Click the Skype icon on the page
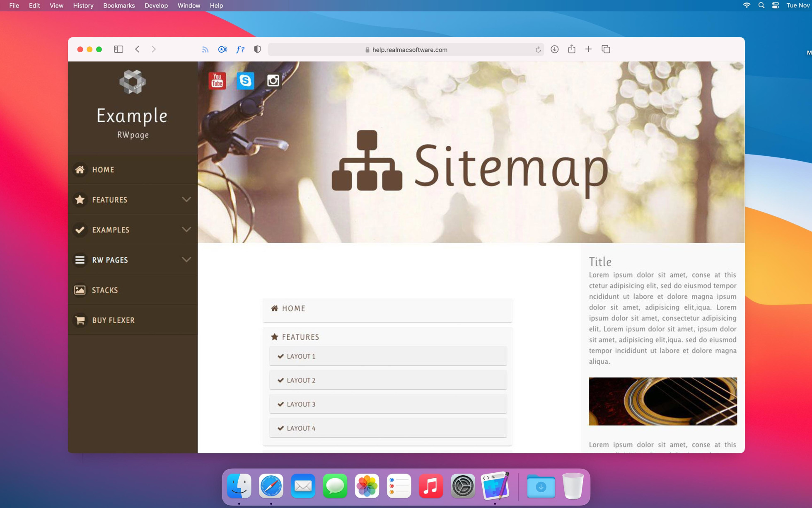The image size is (812, 508). (x=245, y=80)
